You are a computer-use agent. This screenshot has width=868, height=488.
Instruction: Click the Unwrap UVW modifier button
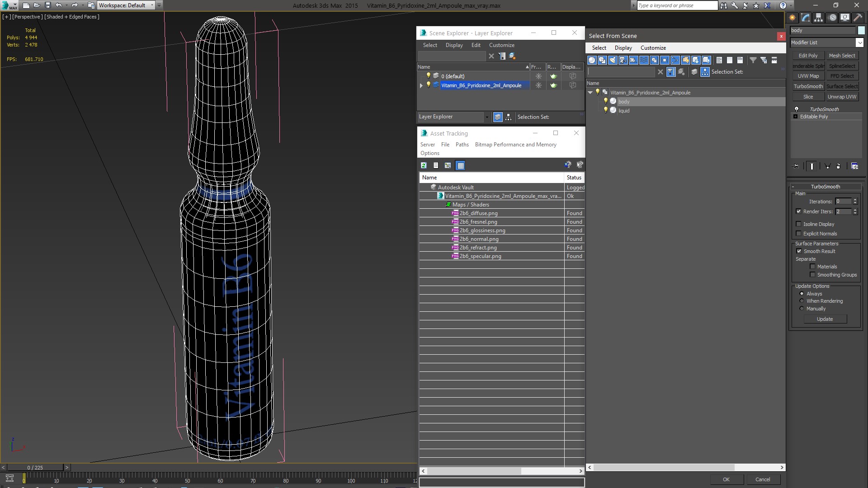click(842, 97)
